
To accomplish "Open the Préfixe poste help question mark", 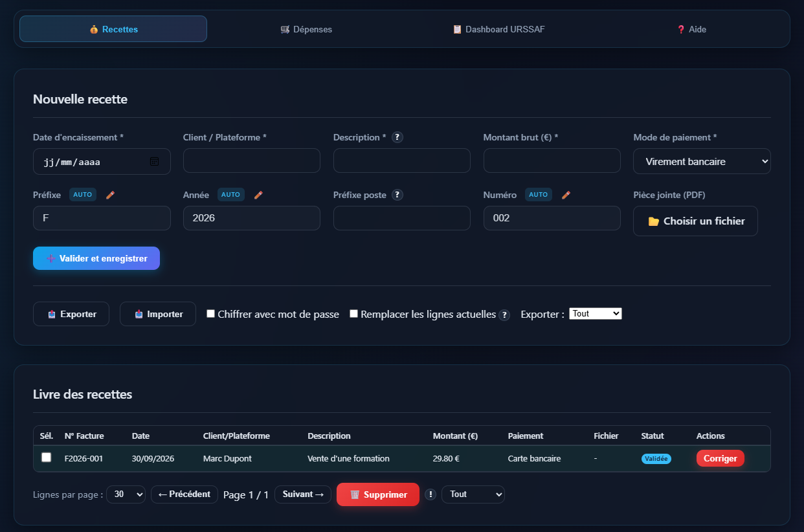I will [x=397, y=195].
